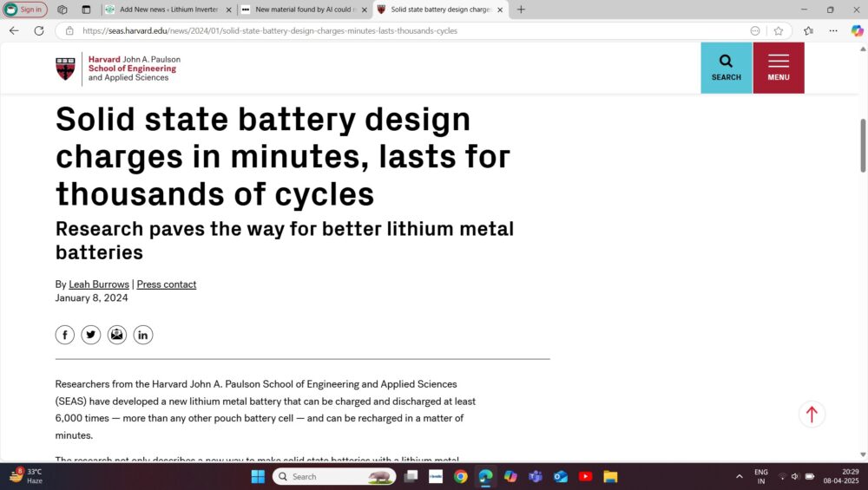Open the red MENU hamburger button

pyautogui.click(x=779, y=68)
